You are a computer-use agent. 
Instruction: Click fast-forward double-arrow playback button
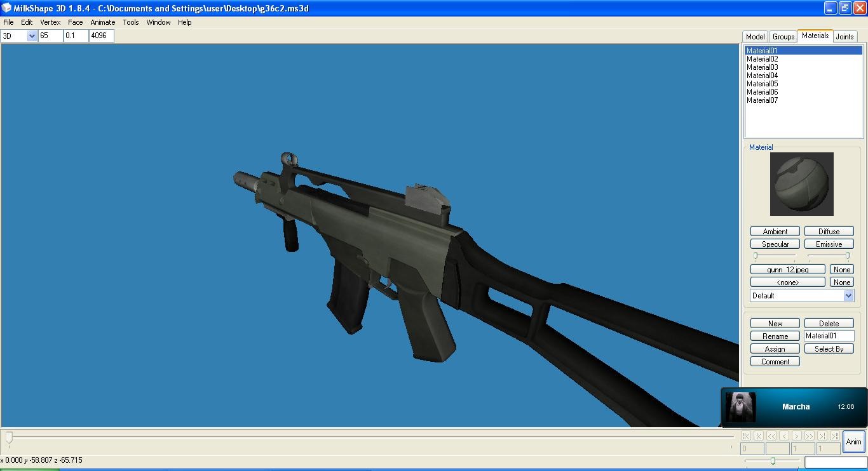coord(810,436)
